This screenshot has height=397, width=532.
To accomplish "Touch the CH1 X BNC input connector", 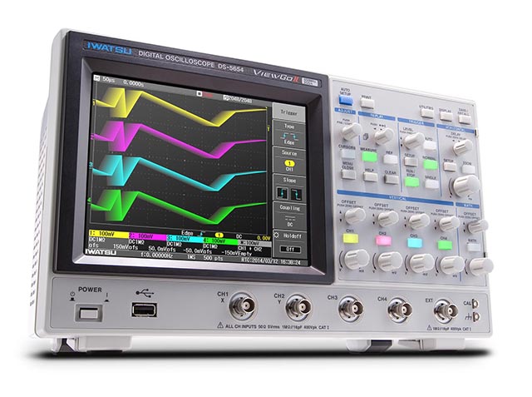I will point(243,306).
